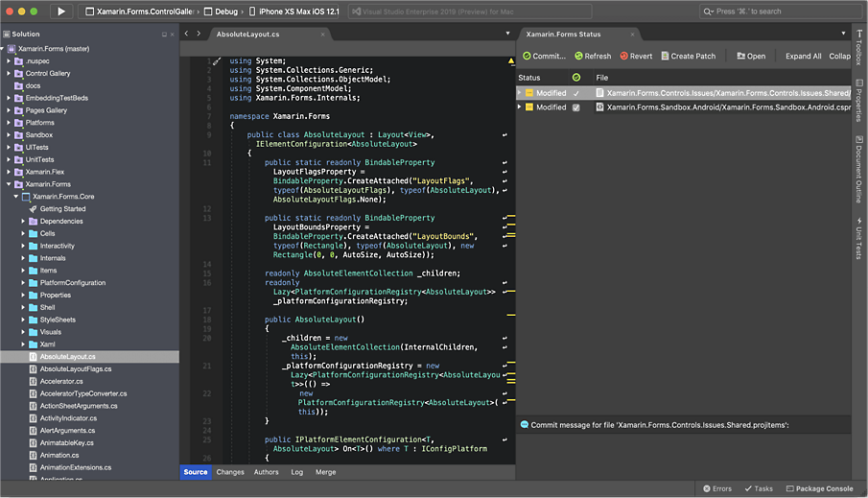Switch to the Authors tab

(x=266, y=472)
